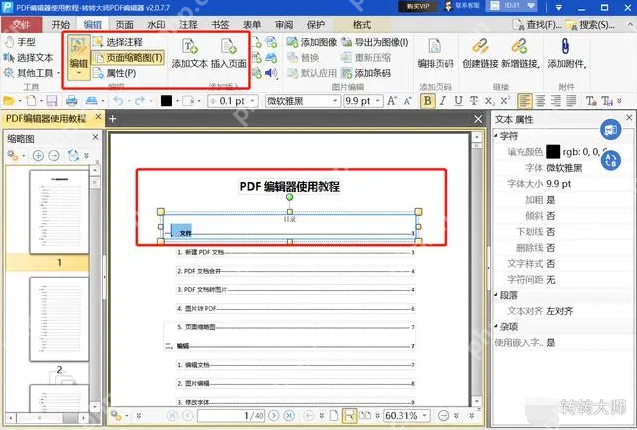Select page 2 thumbnail
The image size is (637, 430).
59,319
